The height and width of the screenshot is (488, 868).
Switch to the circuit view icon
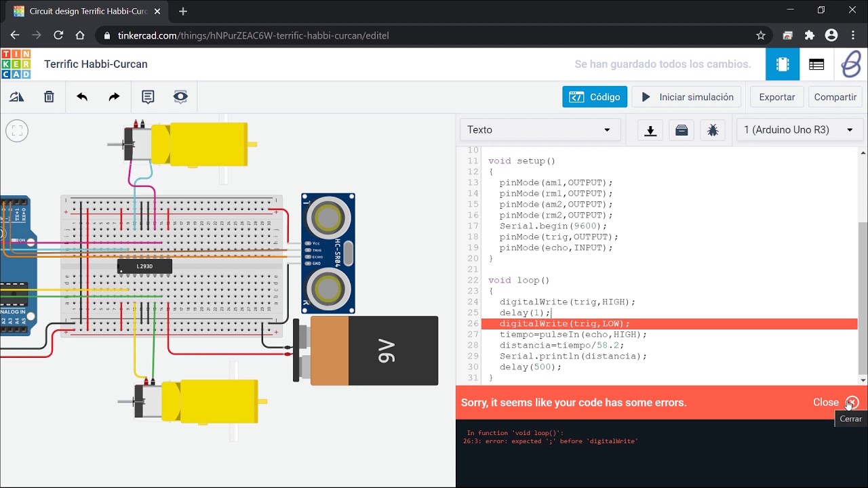tap(783, 64)
